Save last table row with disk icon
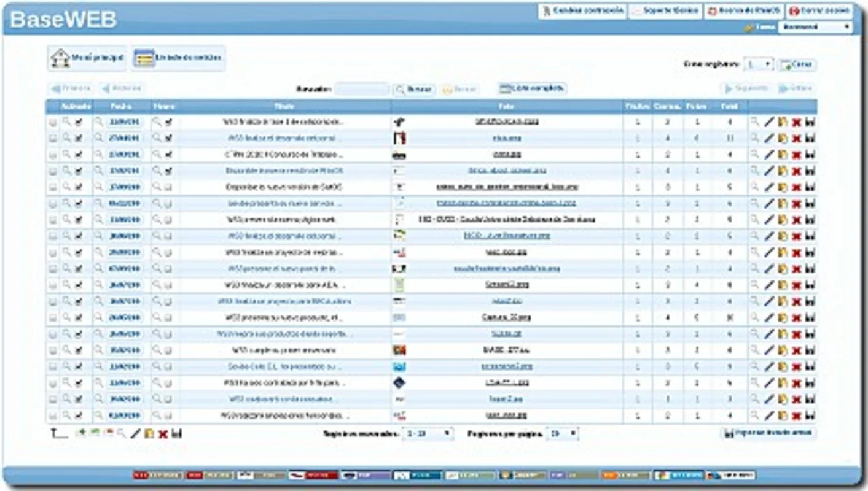The height and width of the screenshot is (491, 868). point(810,416)
